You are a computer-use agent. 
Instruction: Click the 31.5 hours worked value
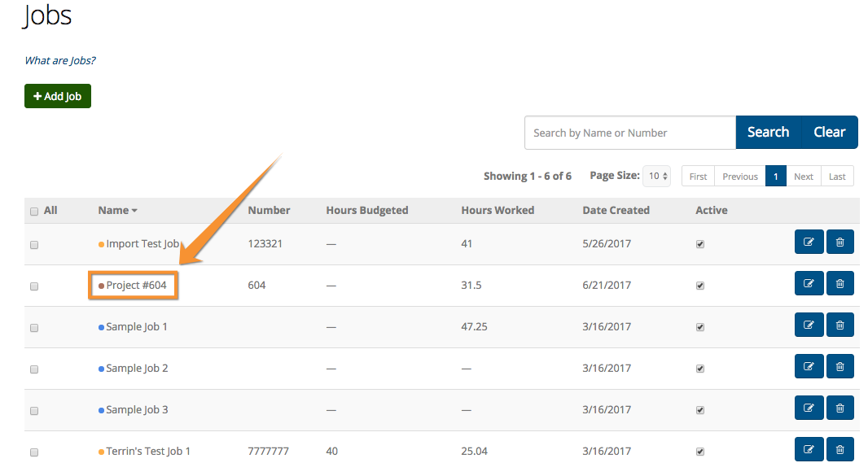[x=471, y=285]
